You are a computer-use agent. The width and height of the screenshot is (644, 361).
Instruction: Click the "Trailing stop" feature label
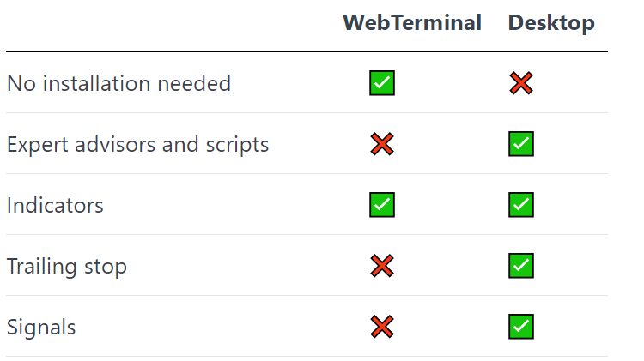[67, 267]
